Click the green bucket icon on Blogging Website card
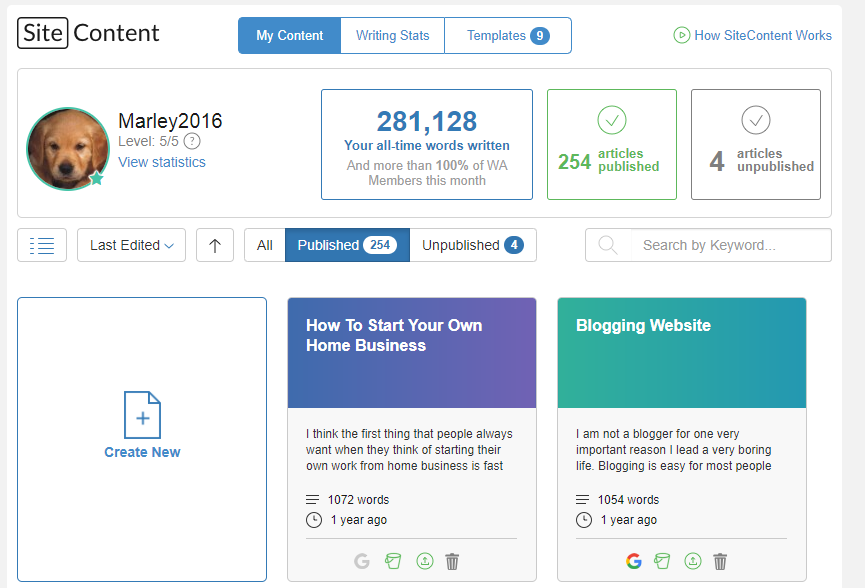 (662, 562)
